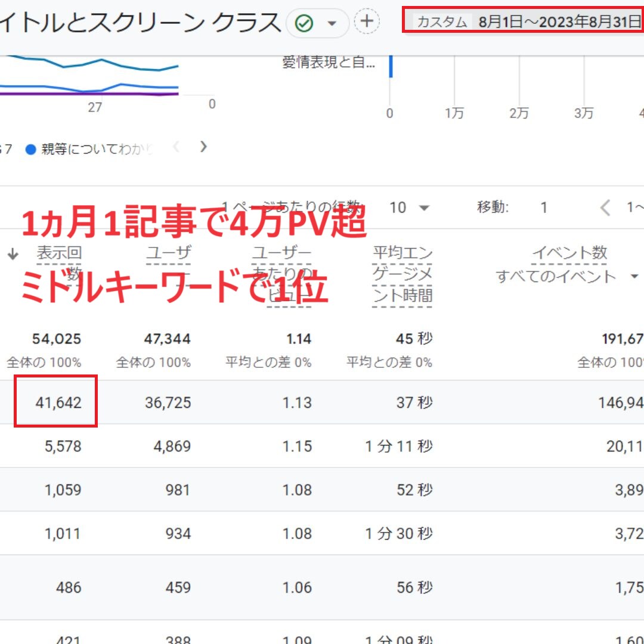Image resolution: width=644 pixels, height=644 pixels.
Task: Sort by the 表示回数 column header
Action: (59, 263)
